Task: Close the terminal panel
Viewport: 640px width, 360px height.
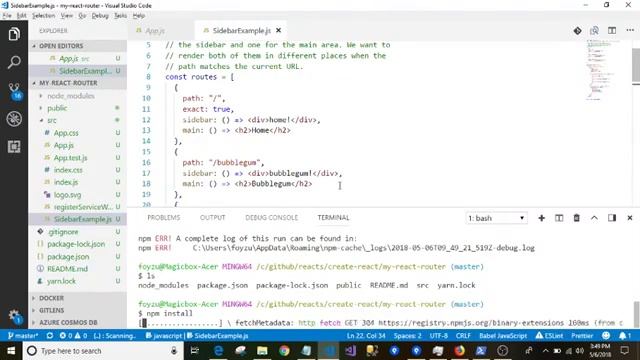Action: click(x=630, y=218)
